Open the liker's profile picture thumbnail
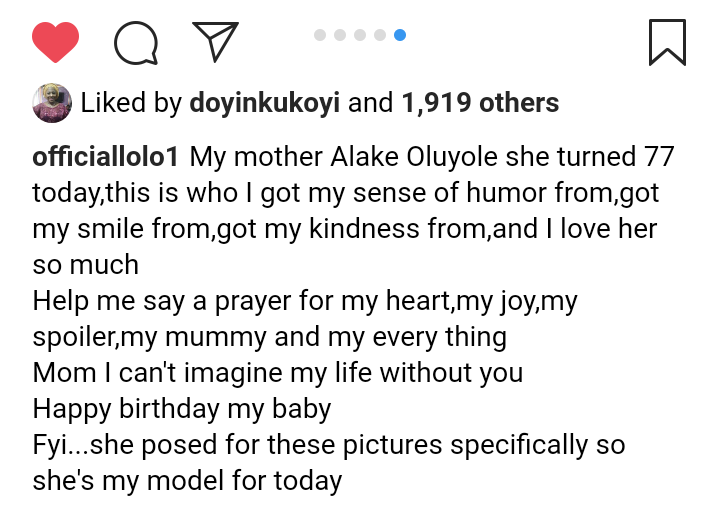720x506 pixels. click(51, 102)
